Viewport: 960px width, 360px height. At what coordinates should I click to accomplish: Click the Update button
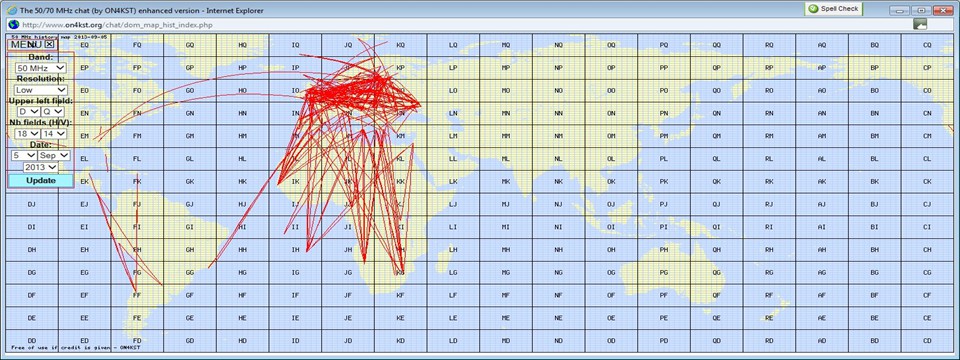tap(40, 181)
